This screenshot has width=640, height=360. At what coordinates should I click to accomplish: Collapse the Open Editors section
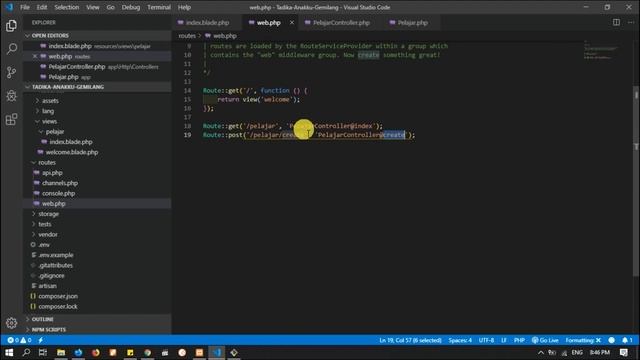(97, 36)
